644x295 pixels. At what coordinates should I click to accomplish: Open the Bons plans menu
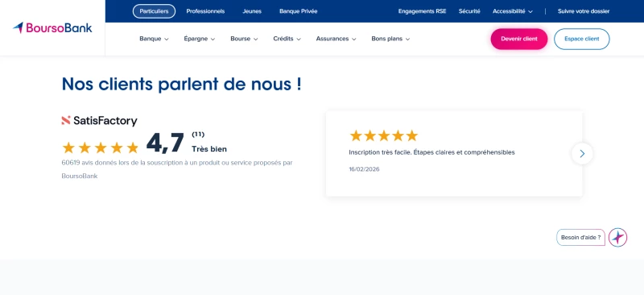pos(390,39)
